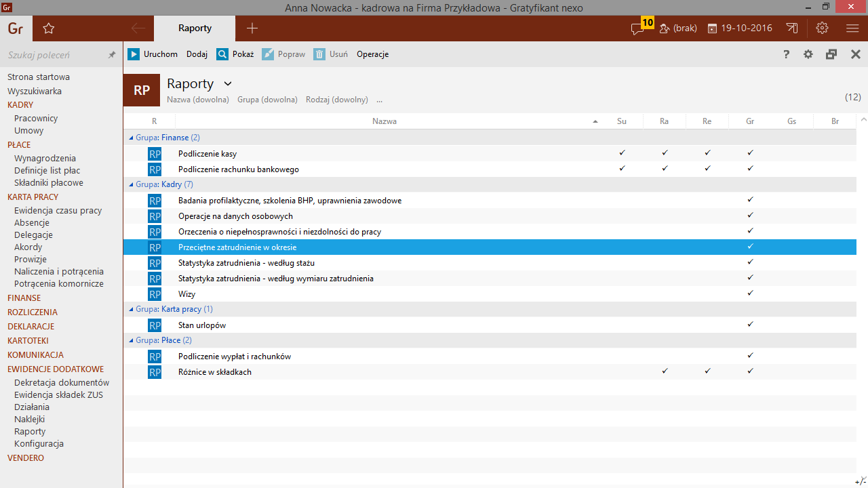Click Dodaj toolbar button
Viewport: 868px width, 488px height.
click(197, 54)
